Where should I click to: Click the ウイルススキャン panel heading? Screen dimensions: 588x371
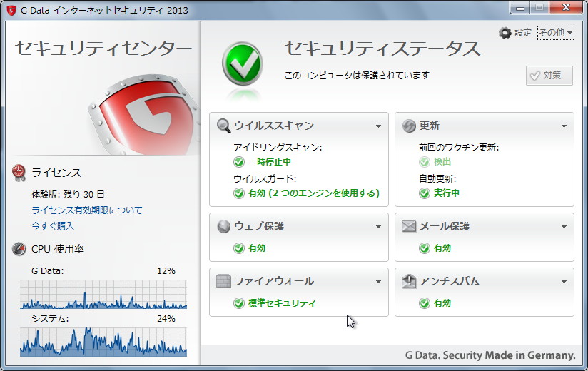pyautogui.click(x=274, y=126)
